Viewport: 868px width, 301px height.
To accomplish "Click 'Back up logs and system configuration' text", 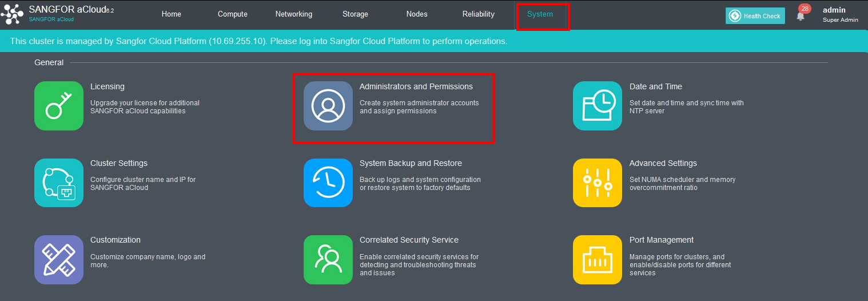I will click(420, 184).
